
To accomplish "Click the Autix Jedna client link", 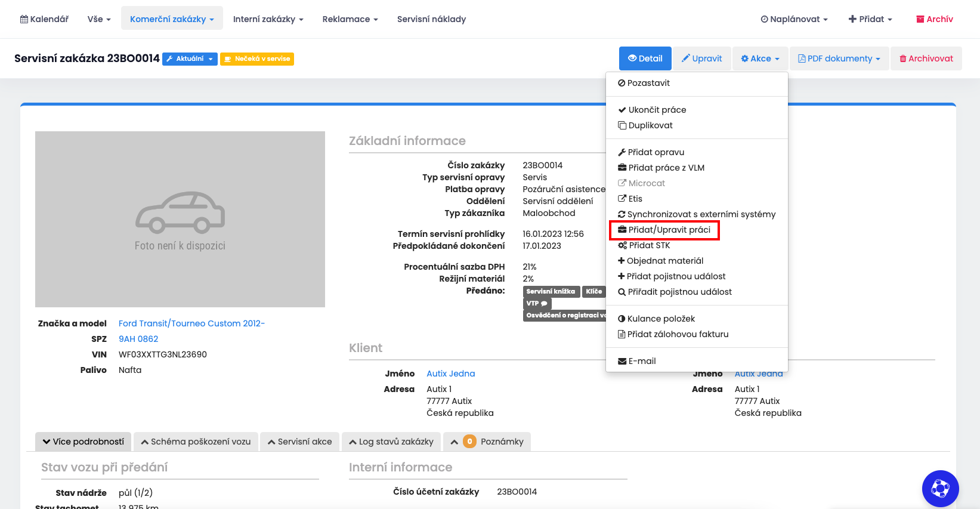I will pos(450,374).
